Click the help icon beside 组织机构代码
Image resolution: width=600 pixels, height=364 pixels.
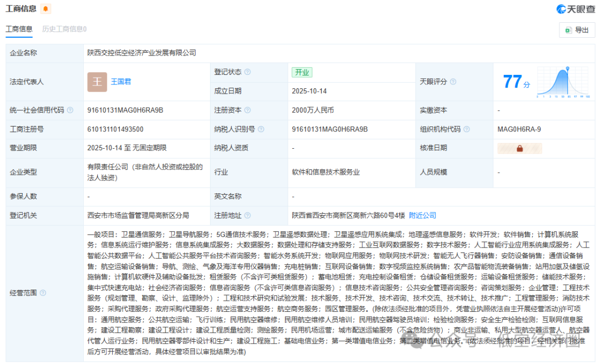pos(467,129)
